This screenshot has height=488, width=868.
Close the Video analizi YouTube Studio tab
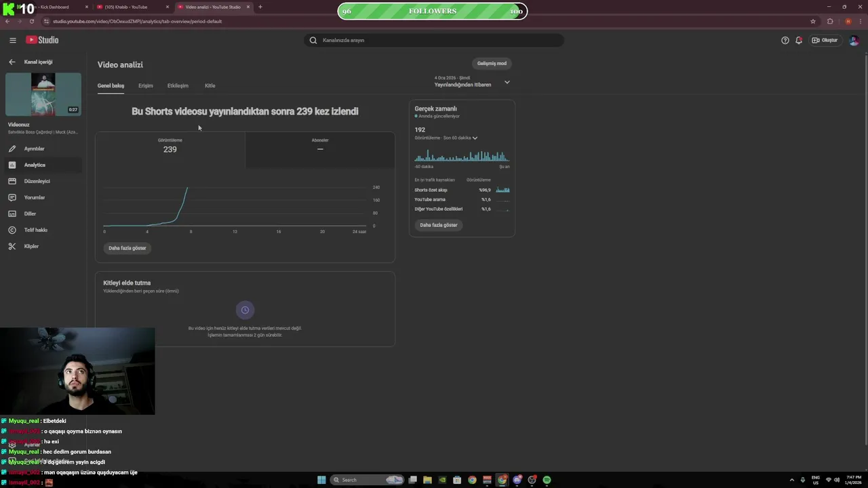(248, 7)
